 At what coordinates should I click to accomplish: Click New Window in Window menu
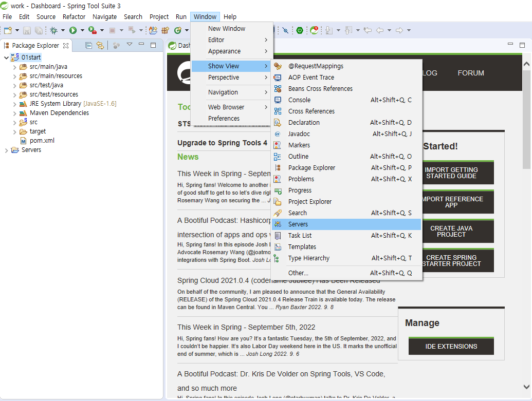(x=231, y=29)
